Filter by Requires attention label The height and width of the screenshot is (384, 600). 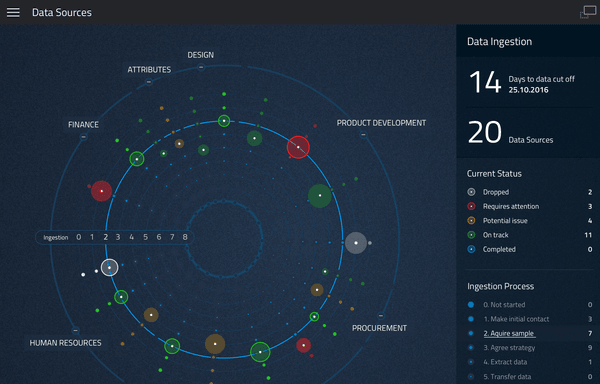(x=511, y=206)
